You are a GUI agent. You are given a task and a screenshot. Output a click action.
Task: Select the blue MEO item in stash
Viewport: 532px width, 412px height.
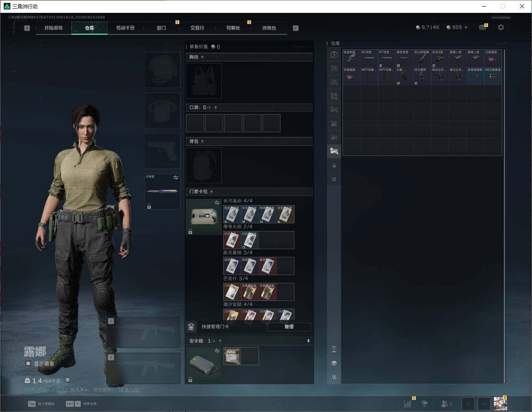493,76
